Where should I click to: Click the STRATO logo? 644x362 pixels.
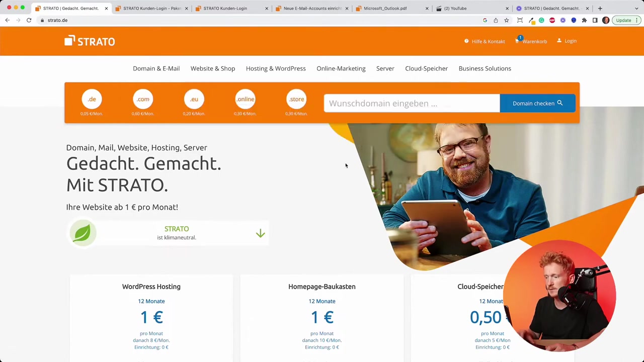click(x=90, y=41)
